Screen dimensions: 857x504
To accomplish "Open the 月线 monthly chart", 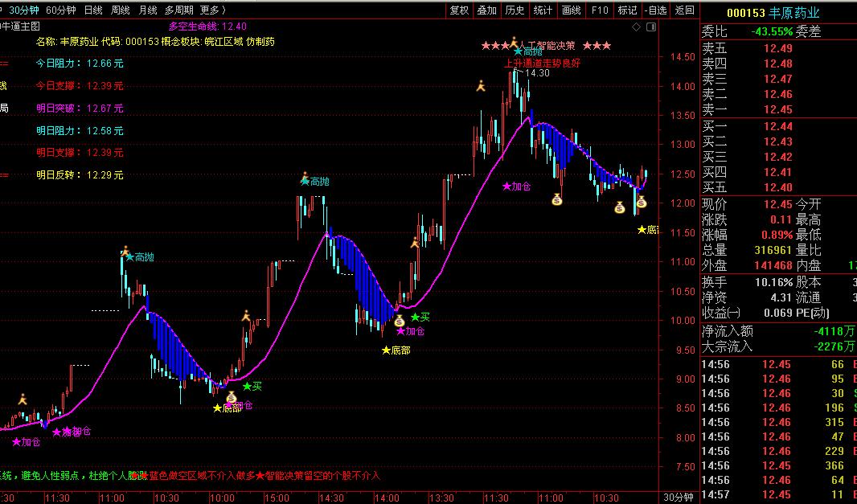I will pyautogui.click(x=148, y=10).
